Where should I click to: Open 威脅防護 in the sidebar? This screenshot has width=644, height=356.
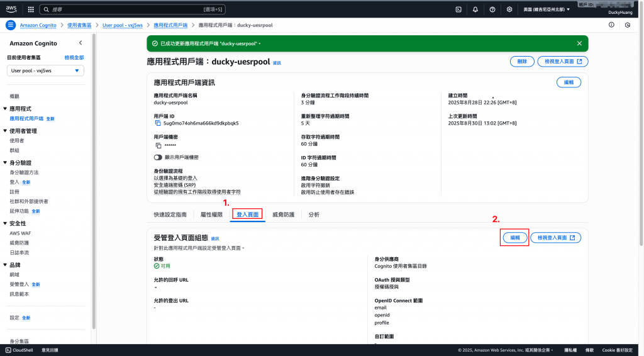coord(19,243)
